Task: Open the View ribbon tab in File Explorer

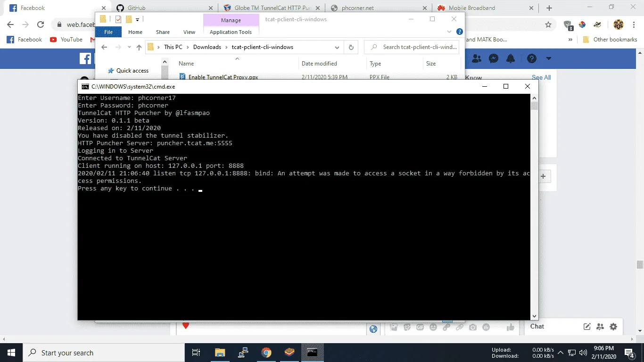Action: point(189,32)
